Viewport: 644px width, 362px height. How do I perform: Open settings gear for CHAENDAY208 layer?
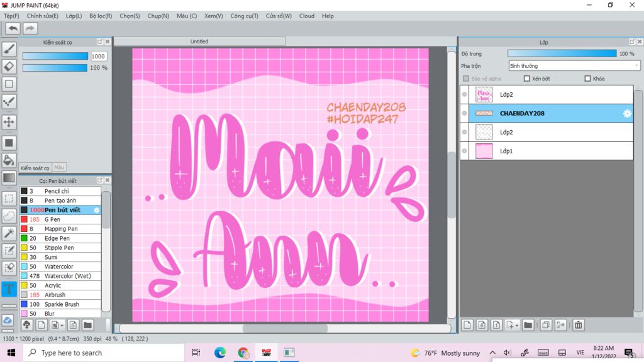coord(627,113)
